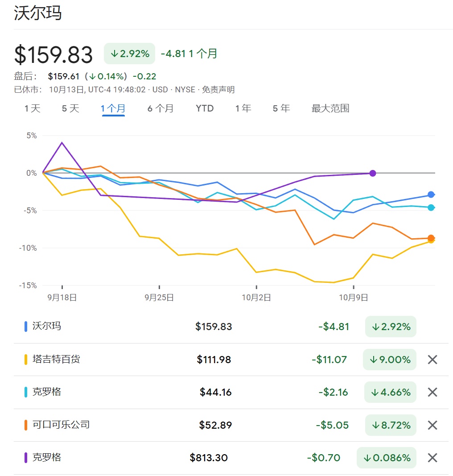
Task: Click the blue 沃尔玛 color marker
Action: 26,327
